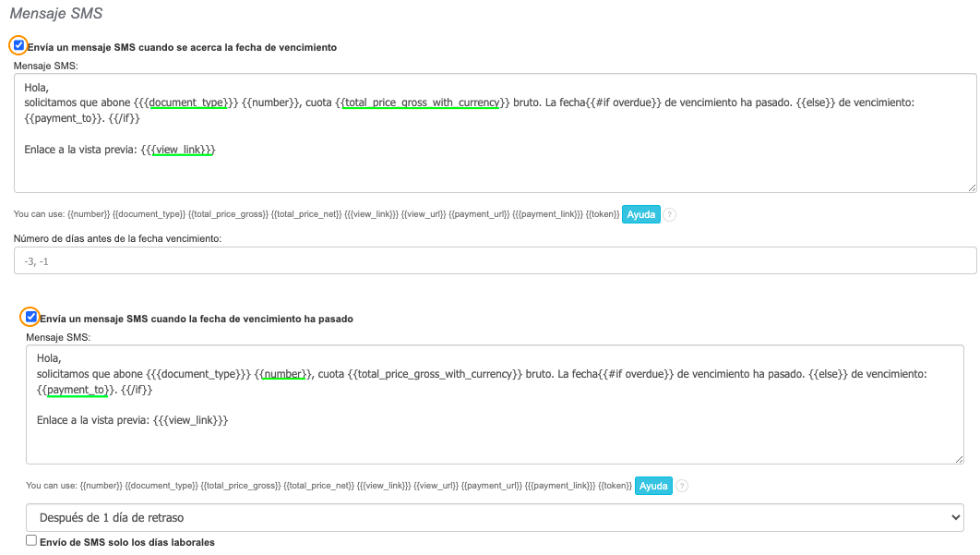Click the days-before-due-date input field
This screenshot has height=555, width=980.
tap(495, 261)
